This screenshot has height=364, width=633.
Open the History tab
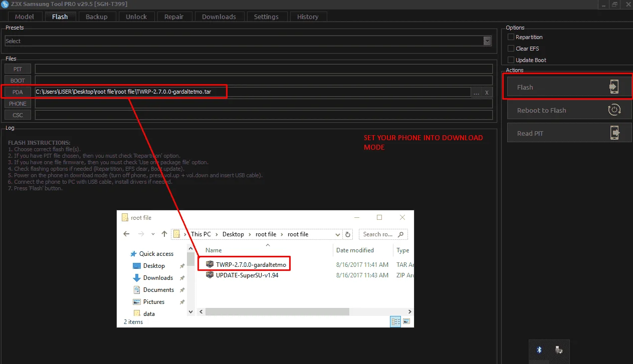(x=308, y=17)
